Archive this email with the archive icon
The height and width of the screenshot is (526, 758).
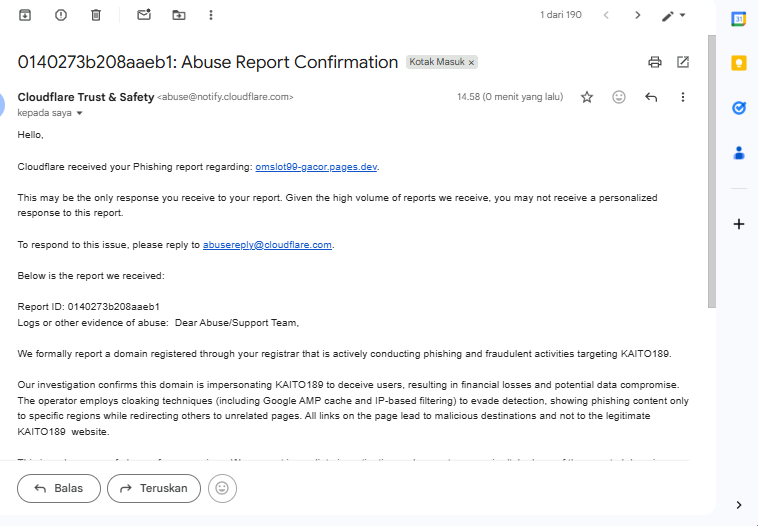25,15
